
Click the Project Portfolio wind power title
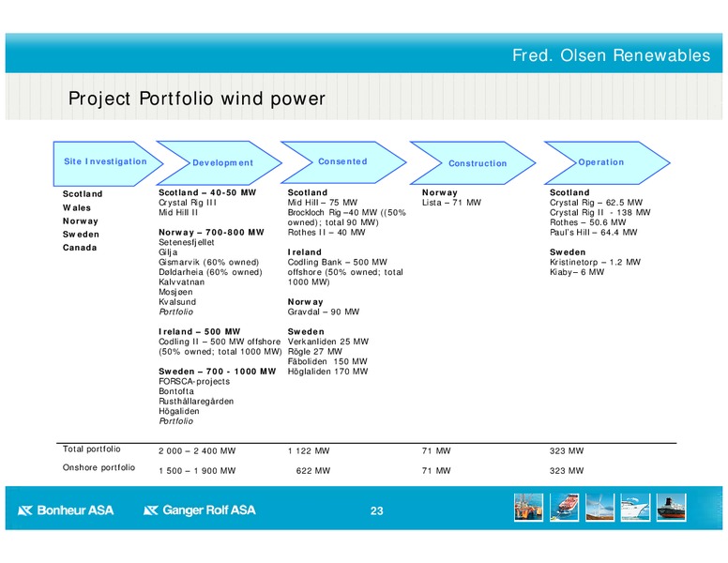(x=196, y=99)
